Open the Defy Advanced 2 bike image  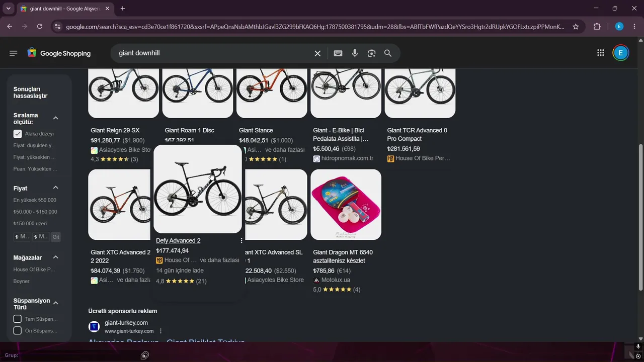pyautogui.click(x=198, y=189)
